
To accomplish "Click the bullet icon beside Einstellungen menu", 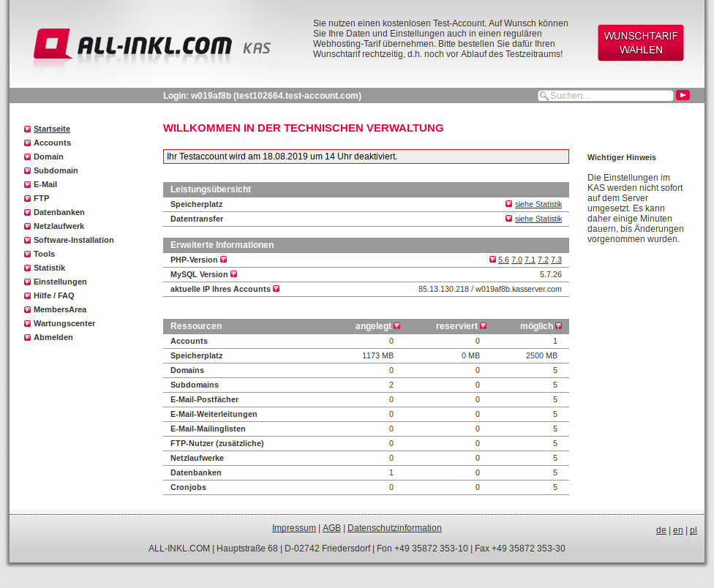I will point(27,282).
